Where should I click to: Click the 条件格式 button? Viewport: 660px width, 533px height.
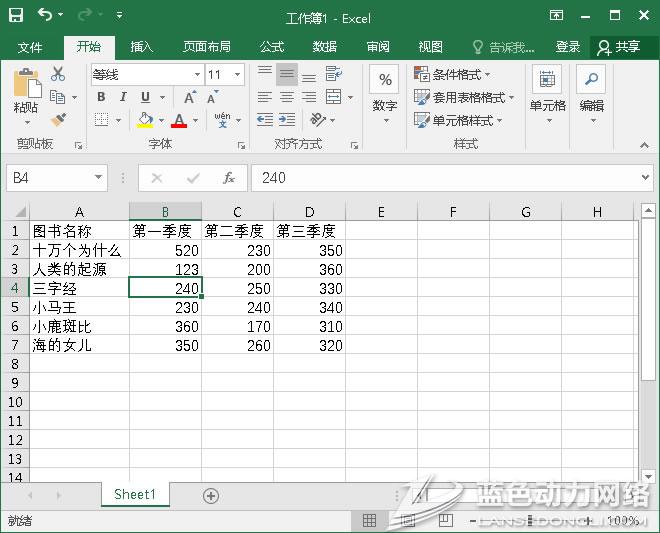click(455, 74)
